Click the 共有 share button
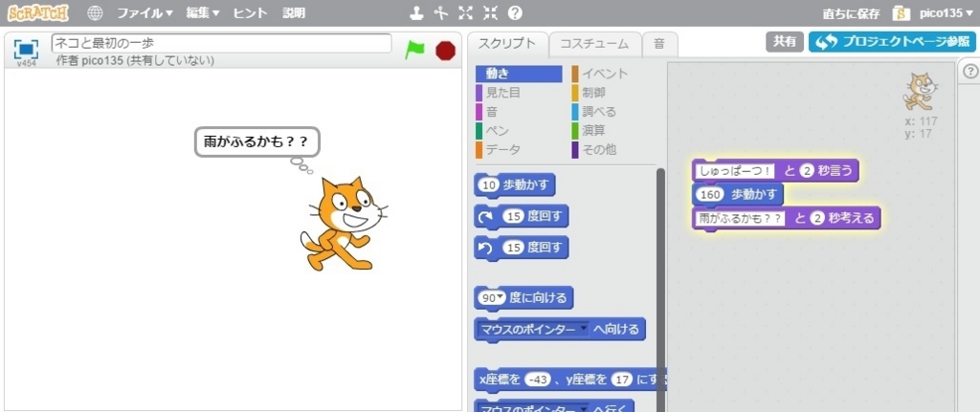Screen dimensions: 980x412 [785, 42]
